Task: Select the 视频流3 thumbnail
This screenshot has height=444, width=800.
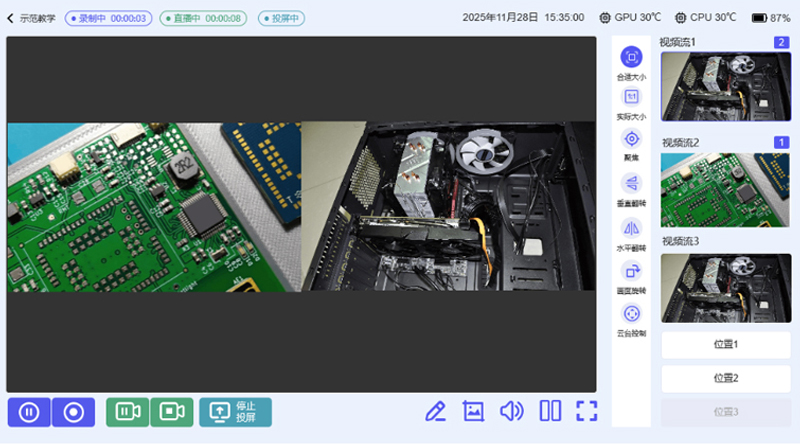Action: 725,288
